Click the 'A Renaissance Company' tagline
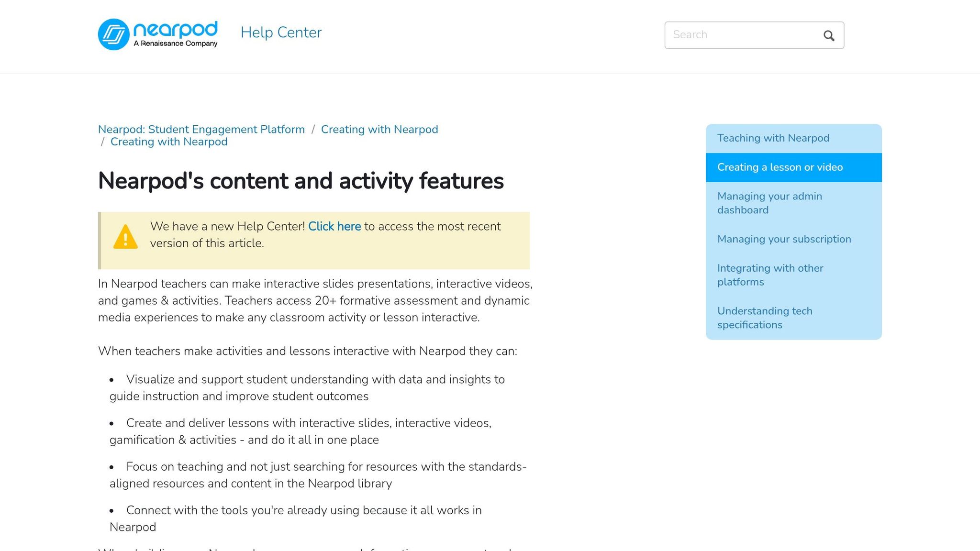This screenshot has width=980, height=551. click(x=176, y=43)
